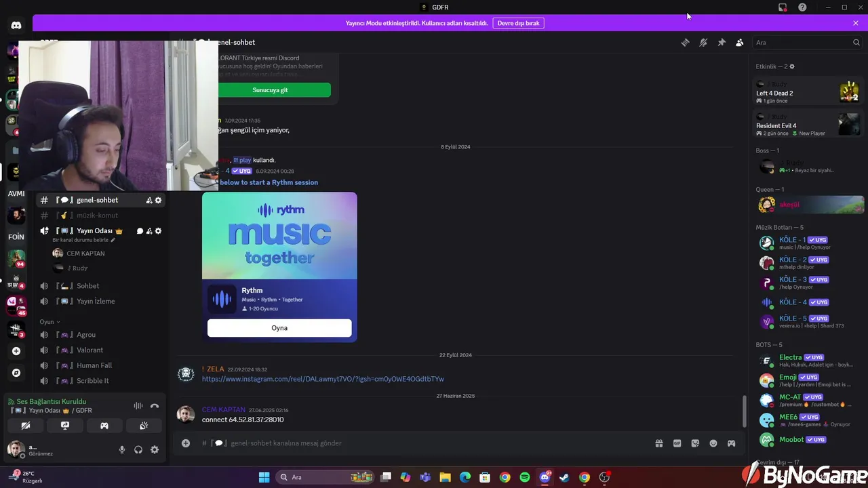This screenshot has width=868, height=488.
Task: Select KÖLE - 1 music bot
Action: click(808, 243)
